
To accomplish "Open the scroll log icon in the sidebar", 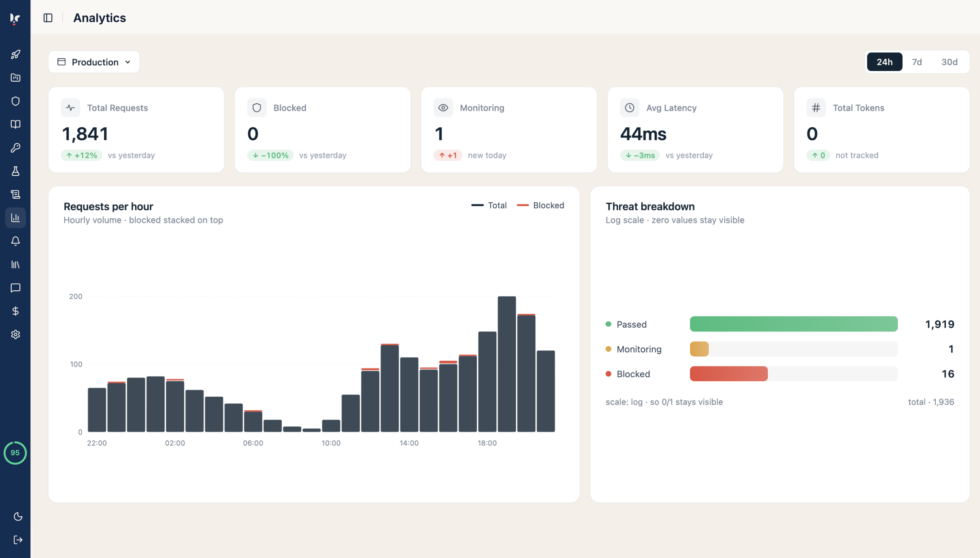I will (15, 194).
